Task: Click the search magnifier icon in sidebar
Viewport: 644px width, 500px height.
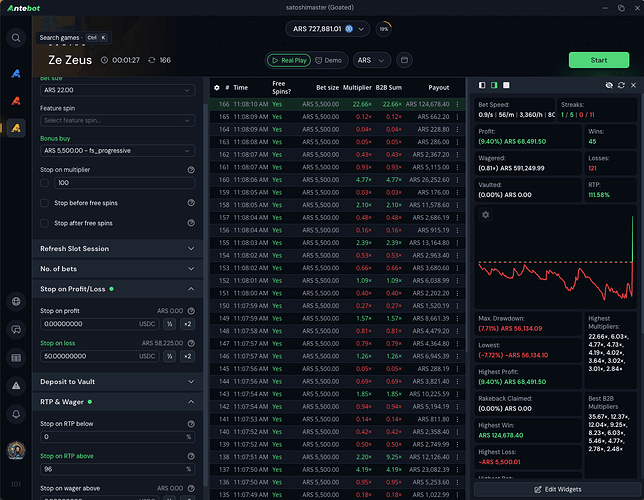Action: pos(16,38)
